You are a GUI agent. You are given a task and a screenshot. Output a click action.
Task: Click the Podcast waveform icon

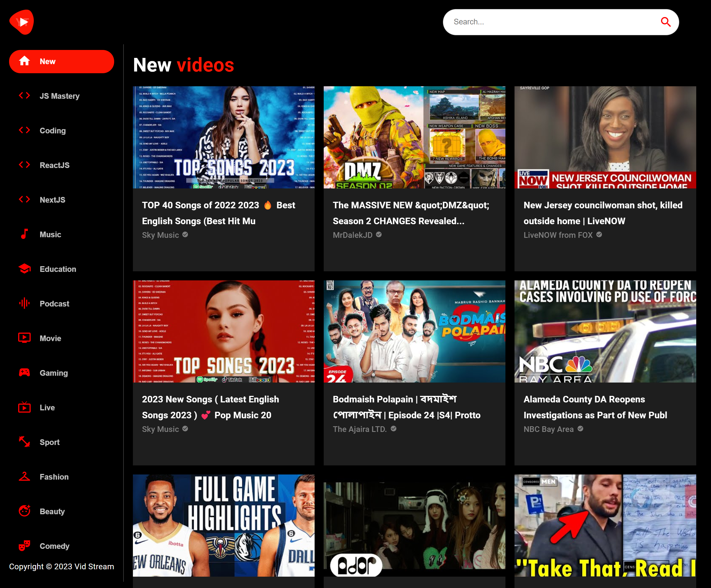point(24,303)
